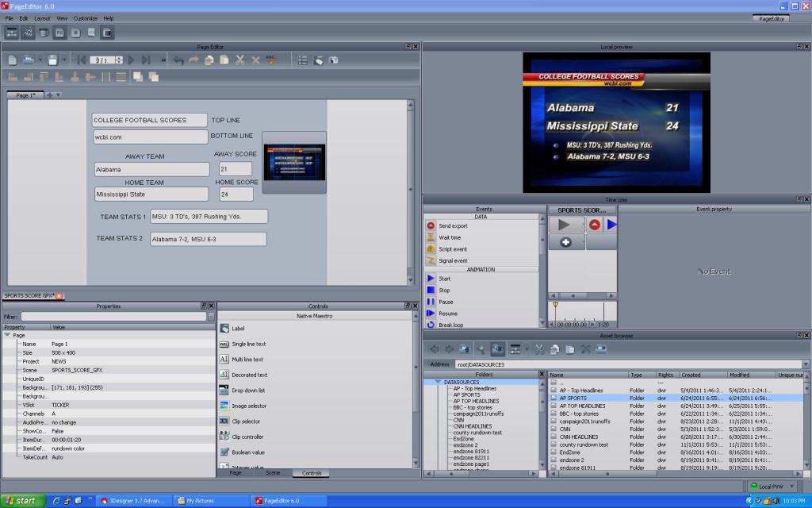
Task: Click the Send export event icon
Action: pyautogui.click(x=431, y=226)
